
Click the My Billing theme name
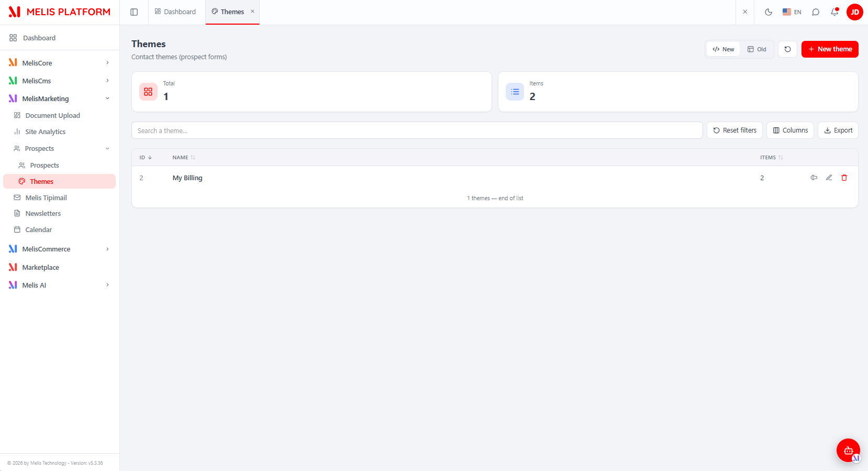coord(187,178)
